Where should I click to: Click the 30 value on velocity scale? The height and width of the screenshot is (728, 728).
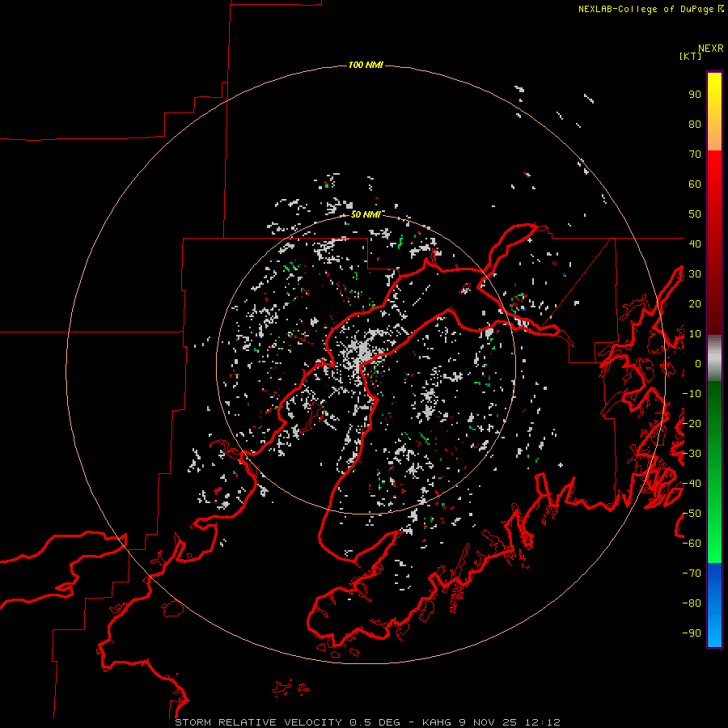[695, 274]
